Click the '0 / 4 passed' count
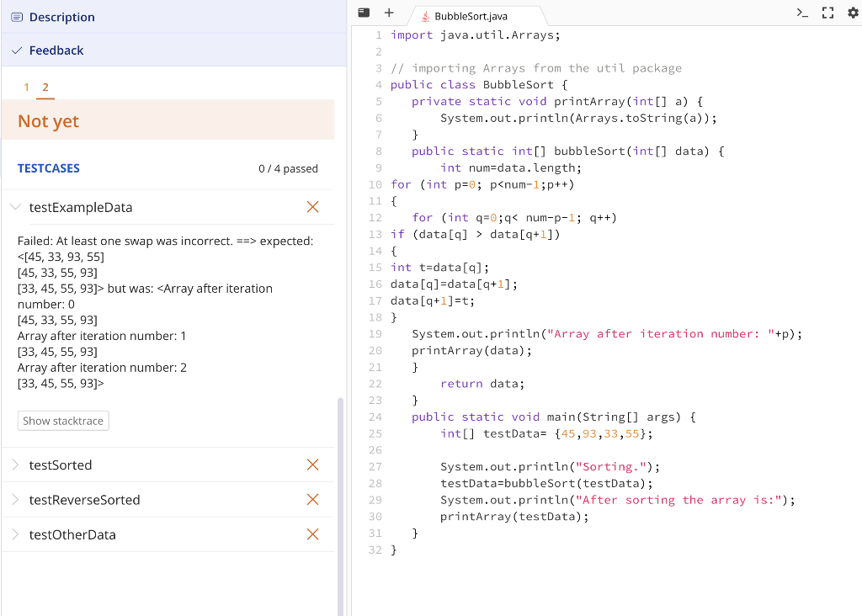 288,168
